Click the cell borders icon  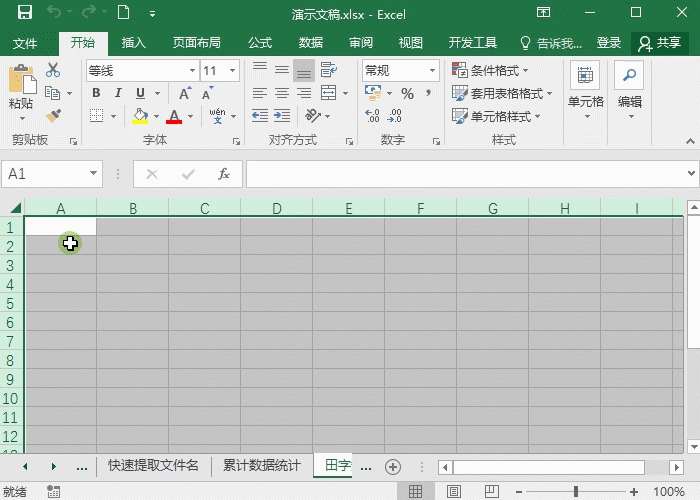pos(96,116)
